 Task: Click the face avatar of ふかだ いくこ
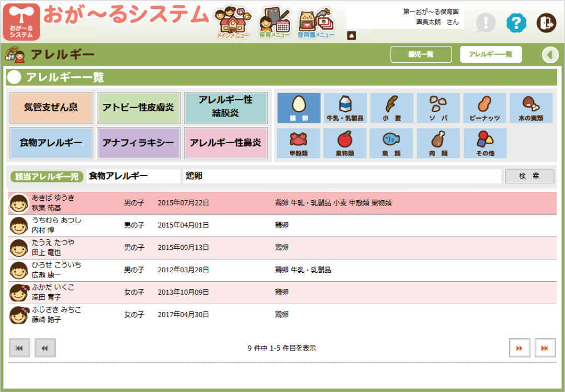[19, 293]
